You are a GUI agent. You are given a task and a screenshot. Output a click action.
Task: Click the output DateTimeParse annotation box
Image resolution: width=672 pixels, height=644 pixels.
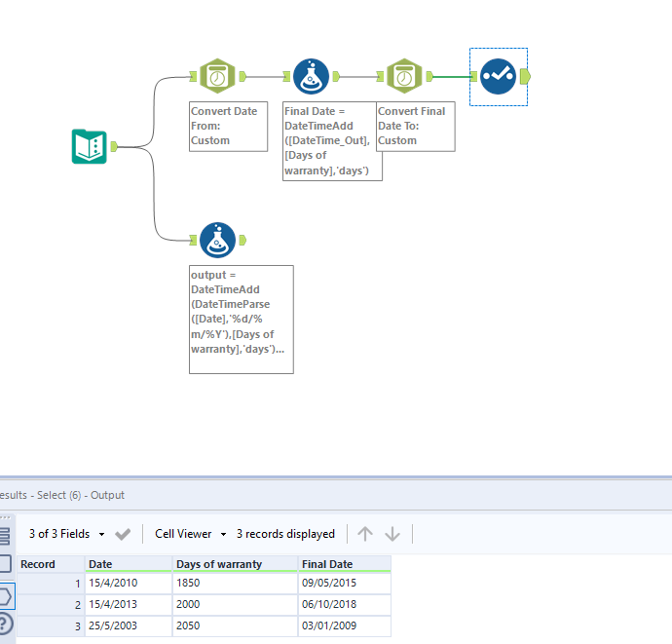242,320
